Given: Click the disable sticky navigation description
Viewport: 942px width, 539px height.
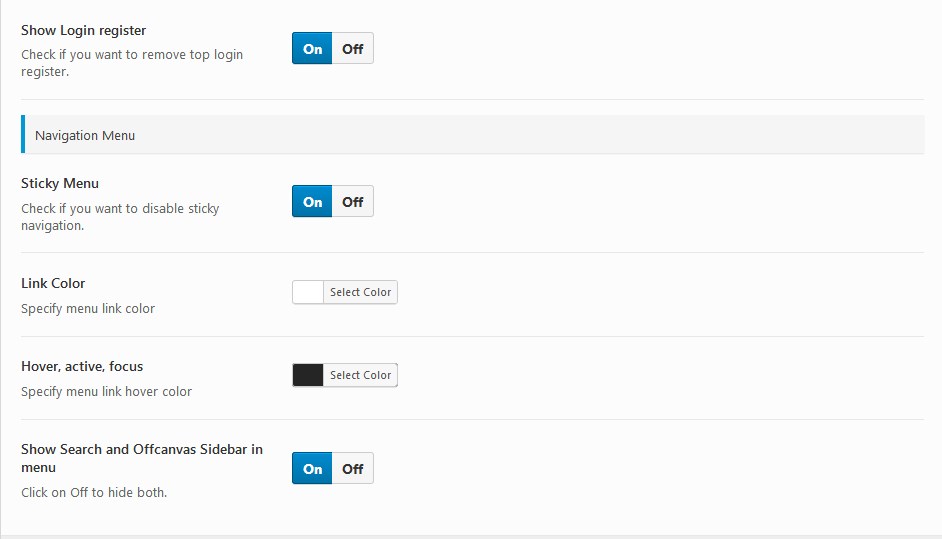Looking at the screenshot, I should 120,217.
